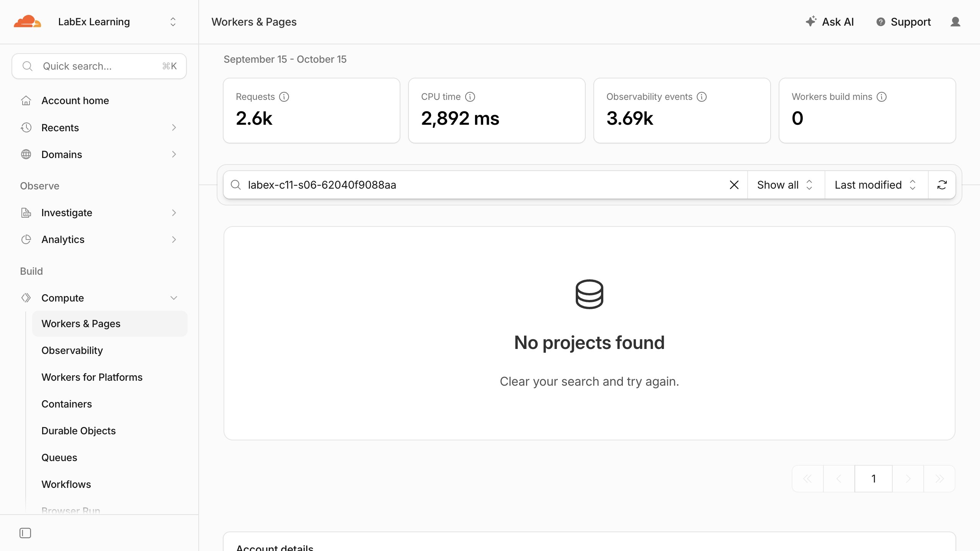The image size is (980, 551).
Task: Click the Observability events info icon
Action: click(x=702, y=97)
